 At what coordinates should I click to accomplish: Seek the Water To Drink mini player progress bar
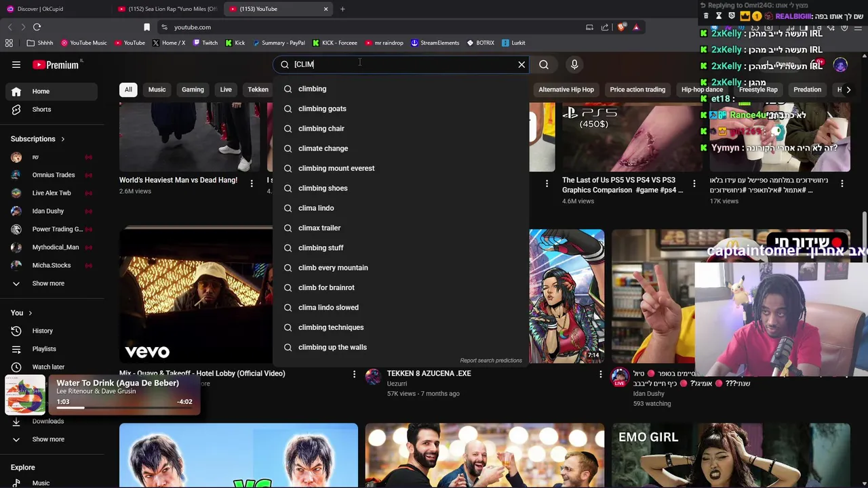click(x=124, y=408)
